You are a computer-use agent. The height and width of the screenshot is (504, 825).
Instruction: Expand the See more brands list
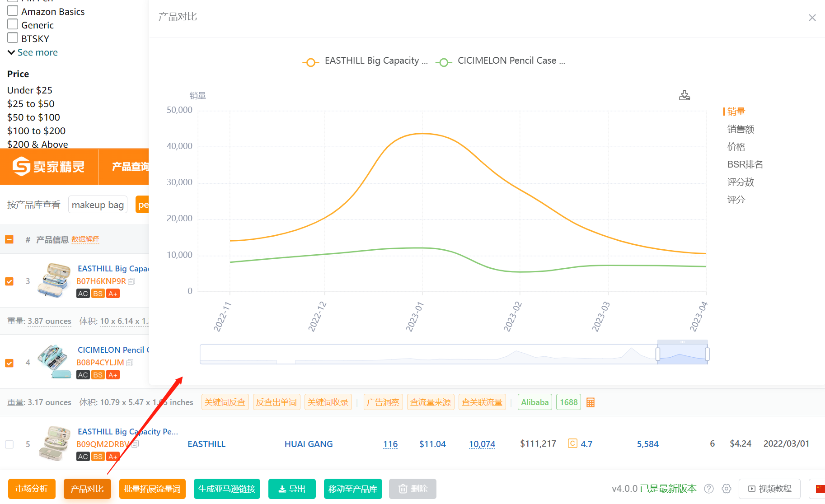pyautogui.click(x=33, y=52)
